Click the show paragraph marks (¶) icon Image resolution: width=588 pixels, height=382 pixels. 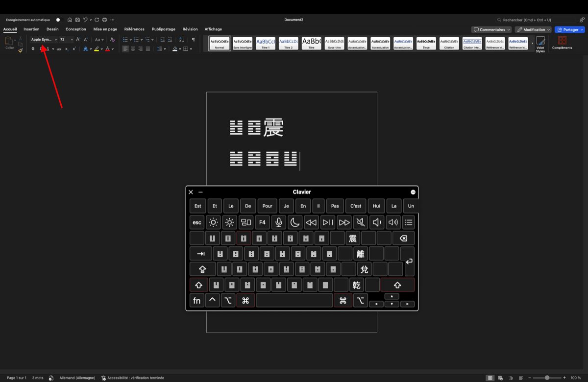click(194, 40)
